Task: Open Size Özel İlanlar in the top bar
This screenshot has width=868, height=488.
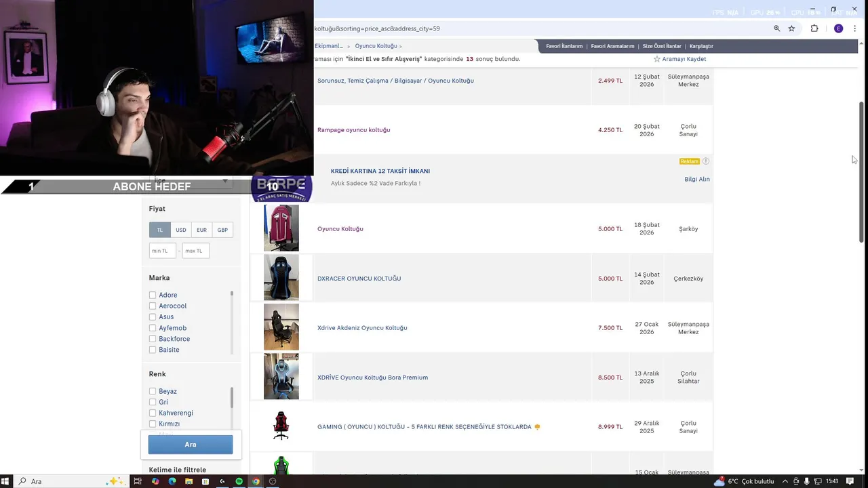Action: [x=662, y=46]
